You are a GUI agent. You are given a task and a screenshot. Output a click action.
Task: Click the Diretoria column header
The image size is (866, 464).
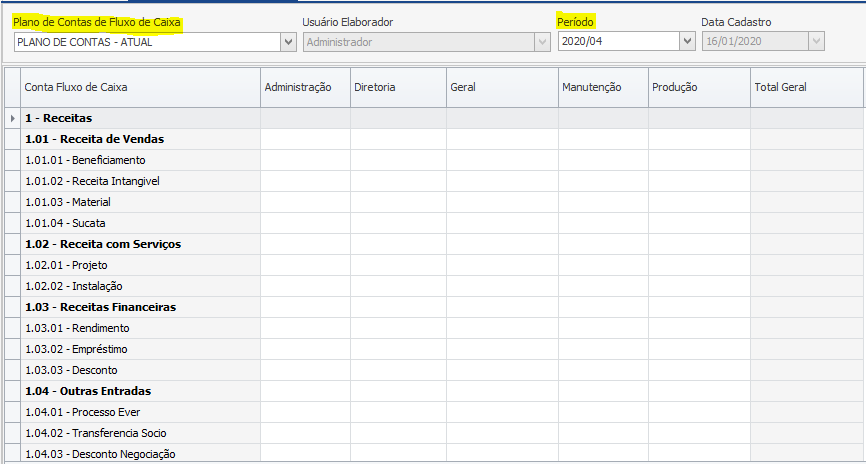[x=397, y=87]
